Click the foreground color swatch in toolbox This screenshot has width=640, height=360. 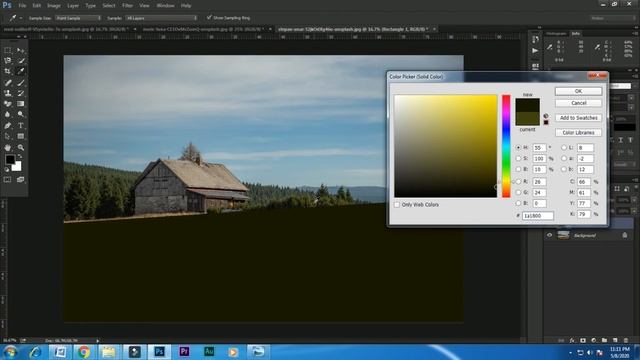point(10,160)
